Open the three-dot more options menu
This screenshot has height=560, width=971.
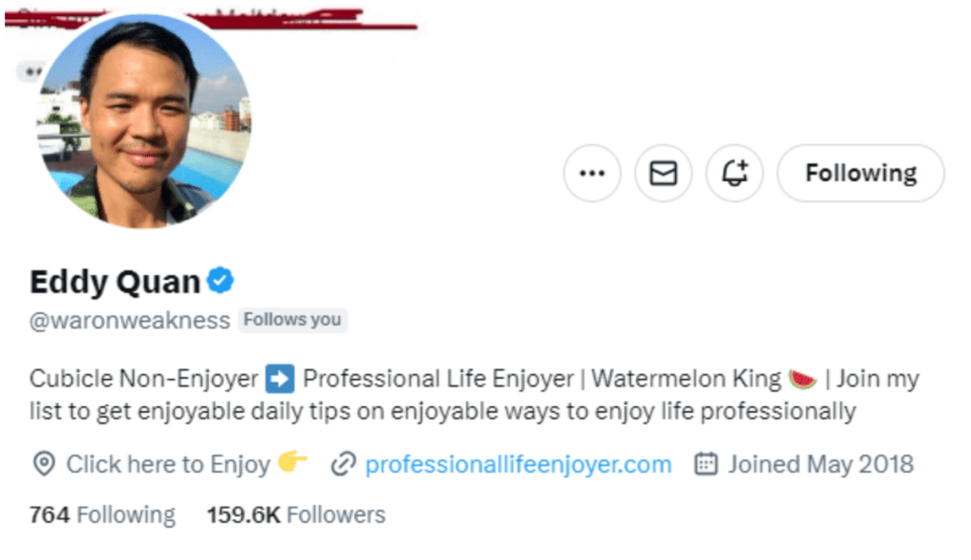point(591,174)
